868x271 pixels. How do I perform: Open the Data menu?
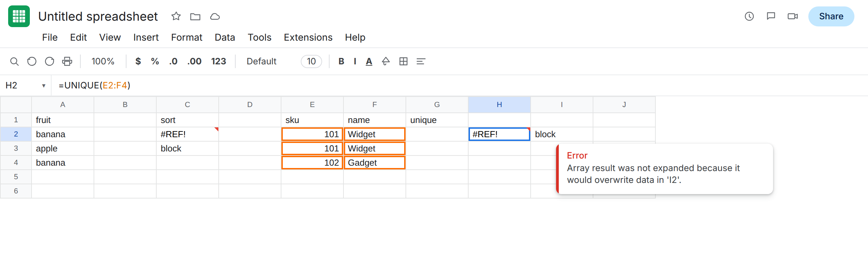click(x=225, y=37)
